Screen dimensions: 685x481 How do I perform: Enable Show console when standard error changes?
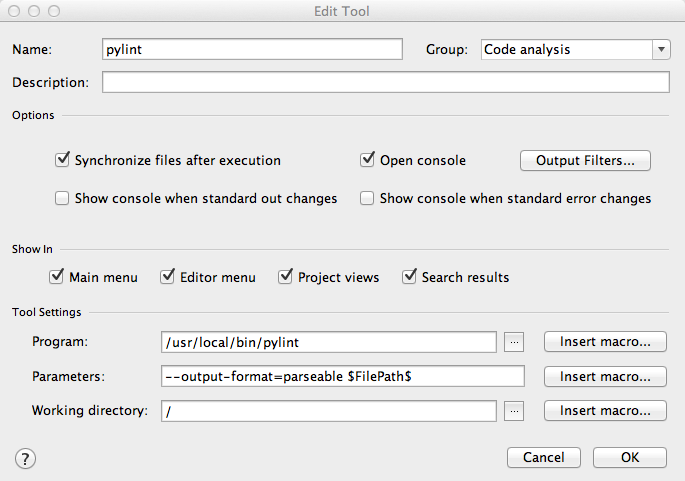pyautogui.click(x=367, y=198)
